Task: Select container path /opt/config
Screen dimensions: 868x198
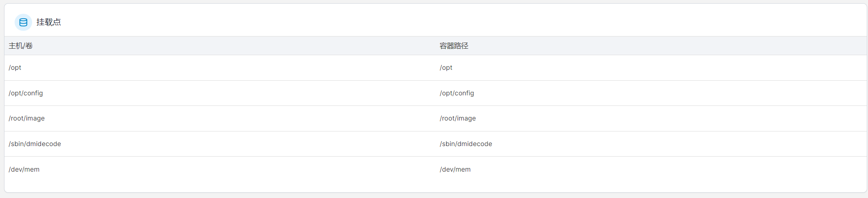Action: pyautogui.click(x=457, y=93)
